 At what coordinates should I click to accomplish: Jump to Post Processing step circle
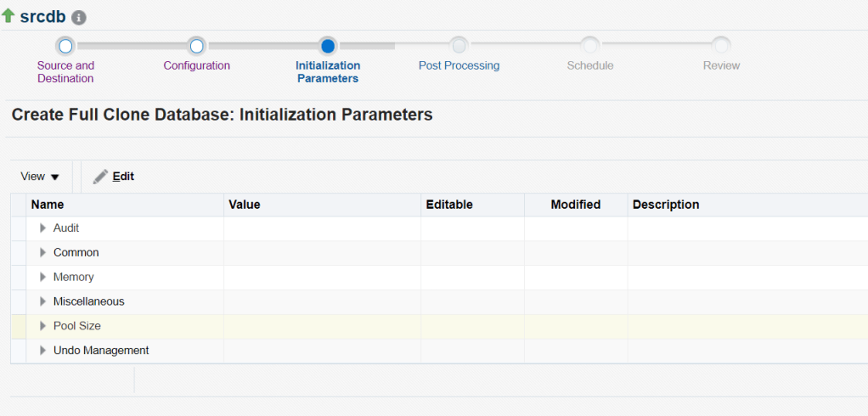[459, 46]
